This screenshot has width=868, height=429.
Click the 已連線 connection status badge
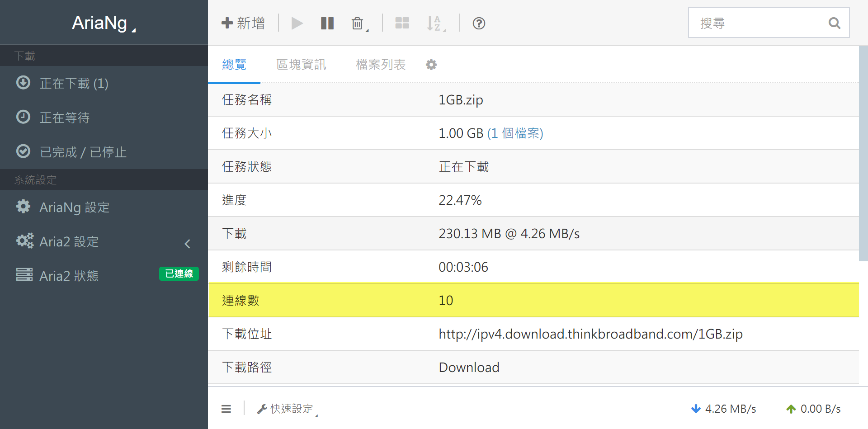point(179,274)
